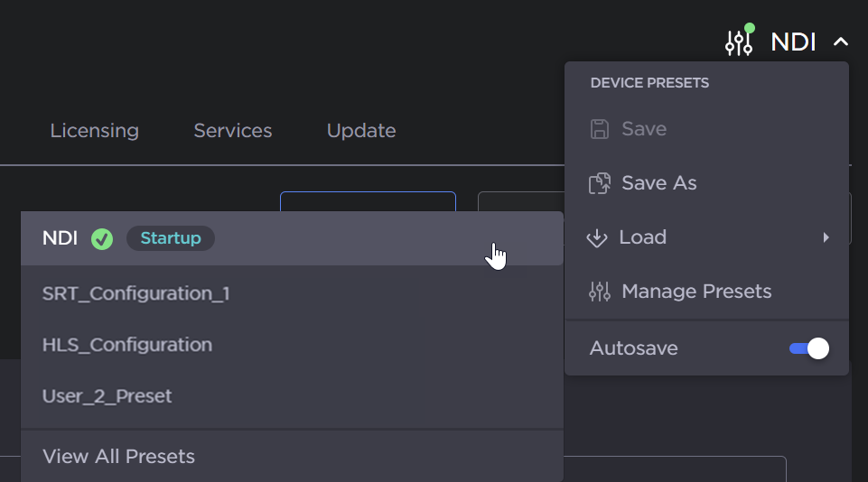Click the Startup badge on the NDI preset
This screenshot has height=482, width=868.
coord(171,238)
